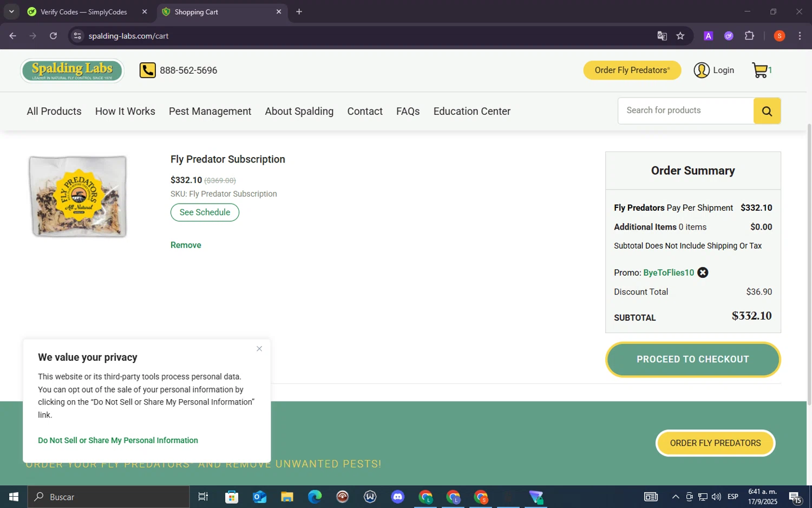The height and width of the screenshot is (508, 812).
Task: Click the Fly Predator Subscription title
Action: coord(228,159)
